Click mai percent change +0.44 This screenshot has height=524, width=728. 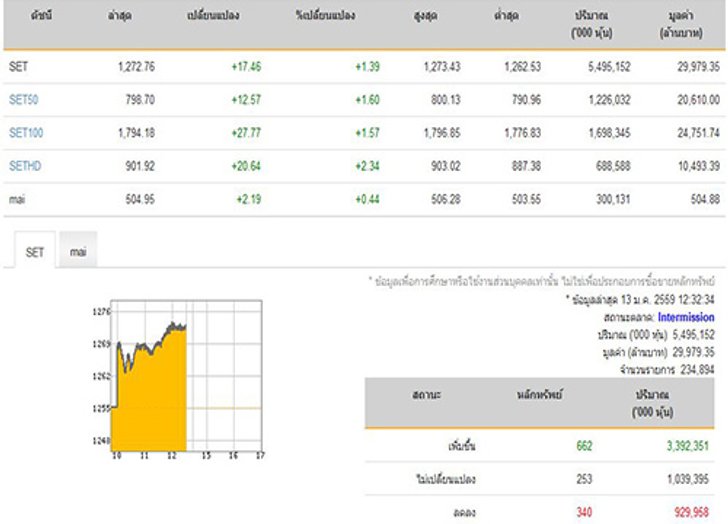coord(367,200)
